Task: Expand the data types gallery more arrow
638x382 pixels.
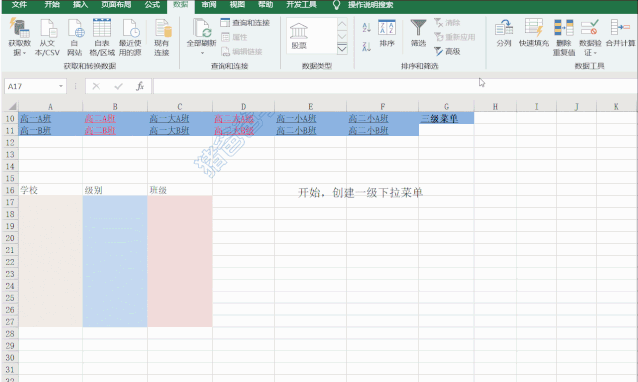Action: [342, 49]
